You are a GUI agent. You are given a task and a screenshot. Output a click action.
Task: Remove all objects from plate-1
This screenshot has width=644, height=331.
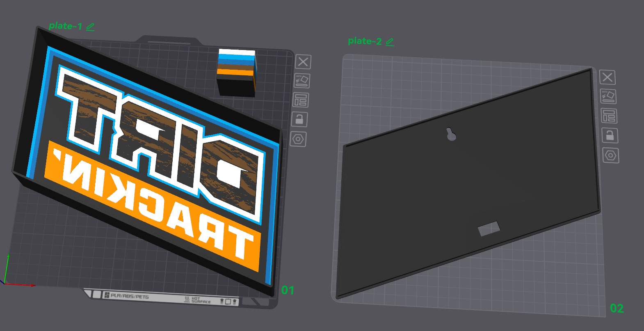click(303, 62)
